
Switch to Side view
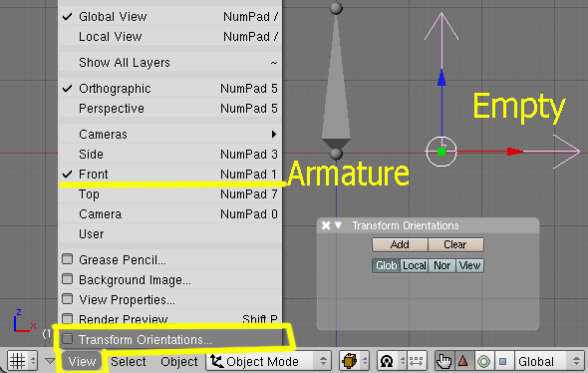[x=169, y=155]
